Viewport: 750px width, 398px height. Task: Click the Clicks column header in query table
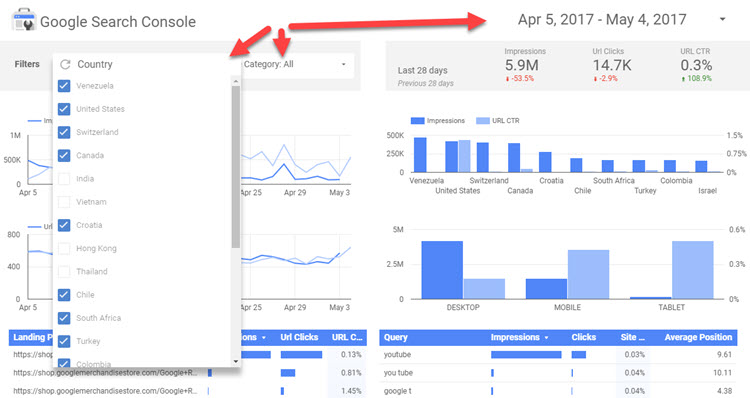[584, 337]
